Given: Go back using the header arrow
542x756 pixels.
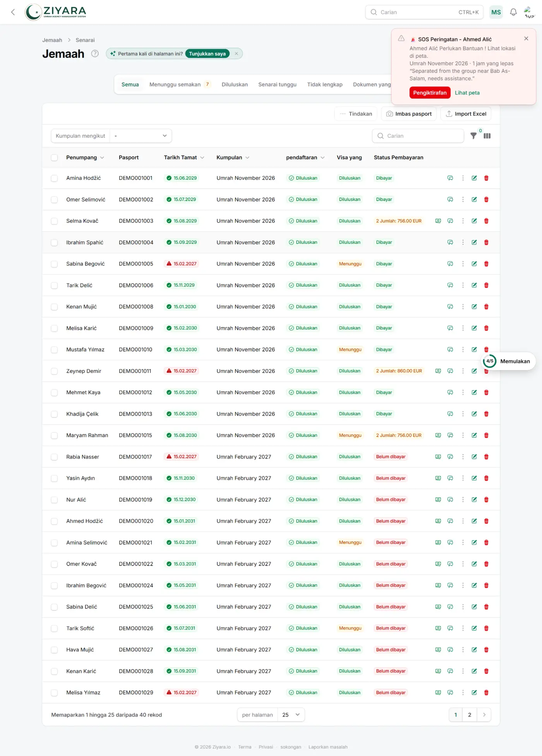Looking at the screenshot, I should tap(13, 12).
